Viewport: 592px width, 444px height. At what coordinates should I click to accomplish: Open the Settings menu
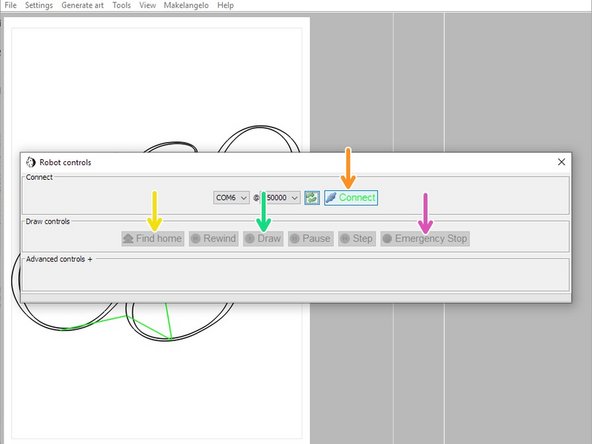(39, 5)
